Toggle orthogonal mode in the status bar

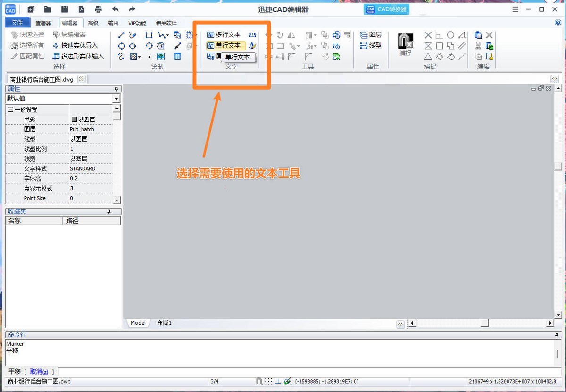(278, 381)
